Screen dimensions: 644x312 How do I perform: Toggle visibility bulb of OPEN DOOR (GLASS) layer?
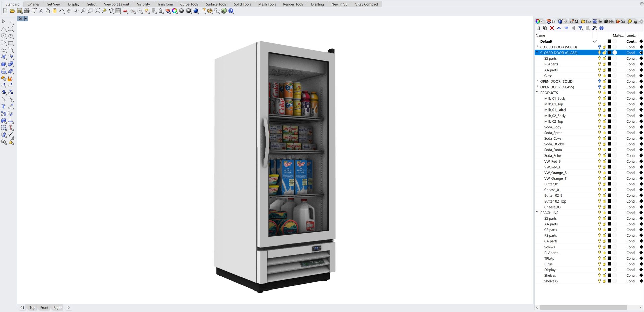[599, 87]
